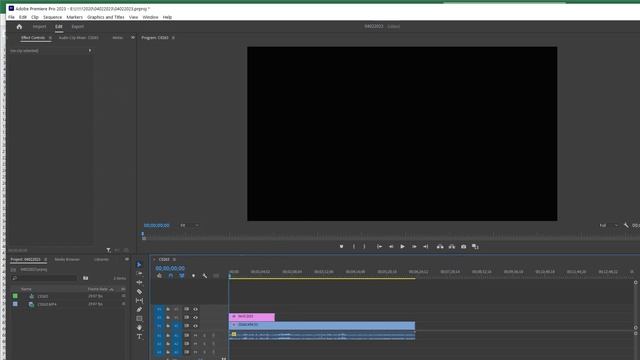640x360 pixels.
Task: Open Full playback resolution dropdown
Action: click(x=608, y=225)
